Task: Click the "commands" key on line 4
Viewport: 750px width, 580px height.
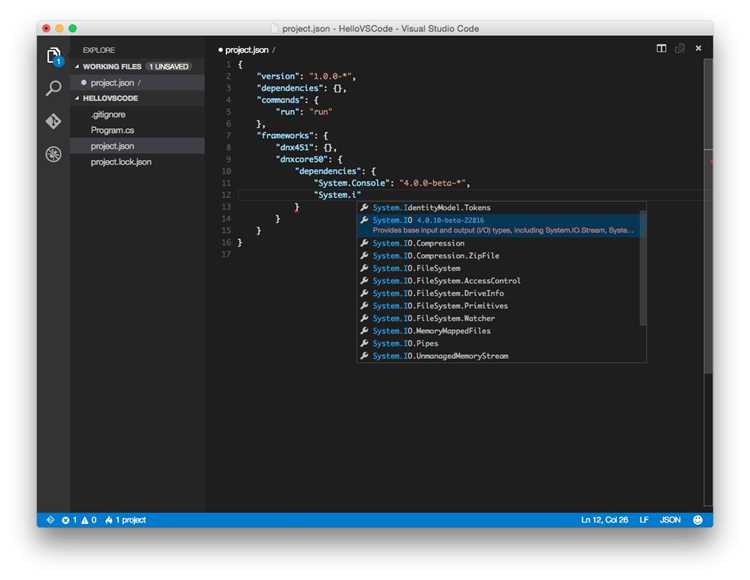Action: tap(281, 100)
